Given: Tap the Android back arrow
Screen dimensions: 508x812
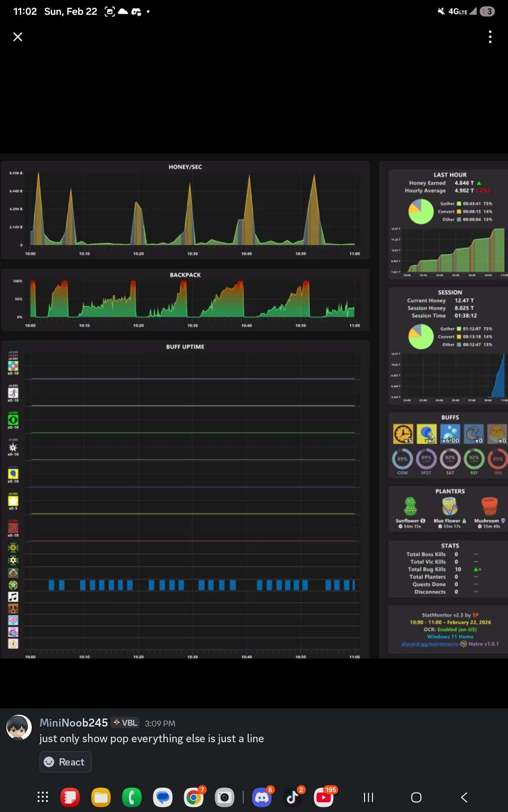Looking at the screenshot, I should pos(464,798).
